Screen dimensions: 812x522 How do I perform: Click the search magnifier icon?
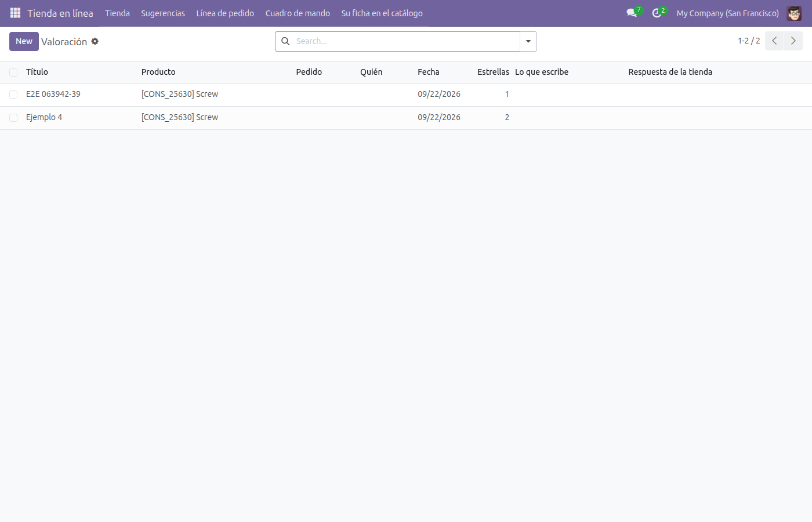coord(285,41)
